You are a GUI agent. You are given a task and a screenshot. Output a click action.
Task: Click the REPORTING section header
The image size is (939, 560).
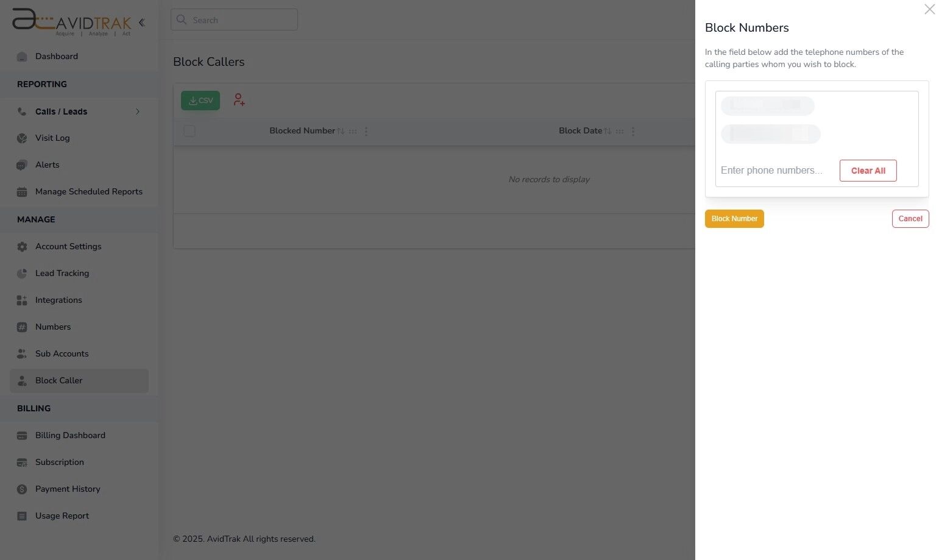(42, 85)
